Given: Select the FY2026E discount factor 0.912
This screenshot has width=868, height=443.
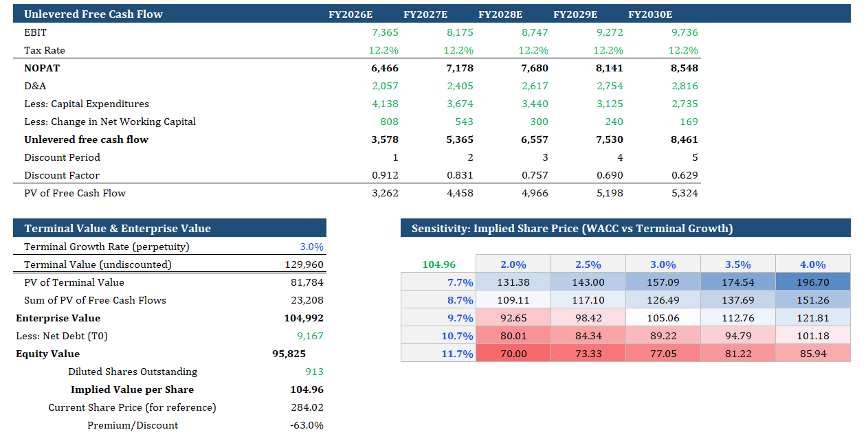Looking at the screenshot, I should [x=385, y=175].
